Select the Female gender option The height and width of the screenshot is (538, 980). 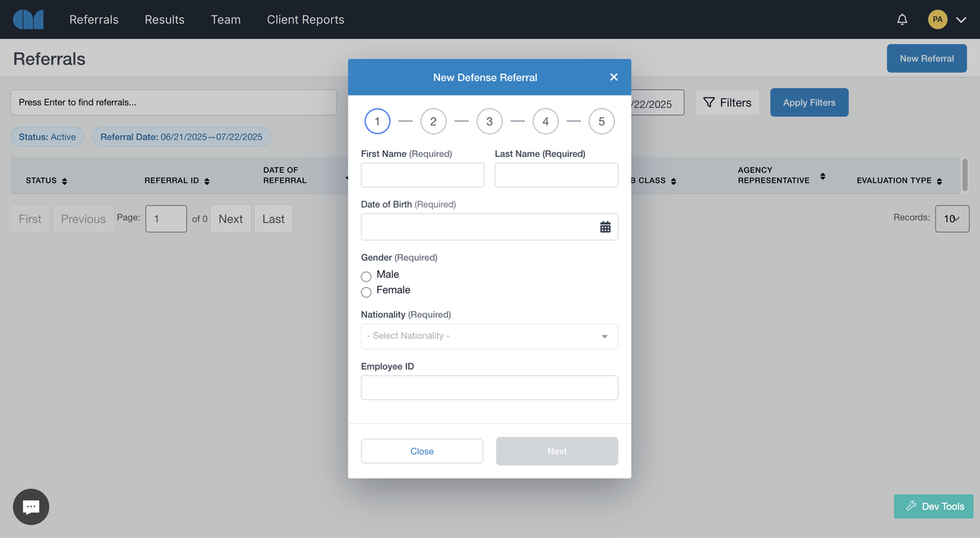click(366, 292)
